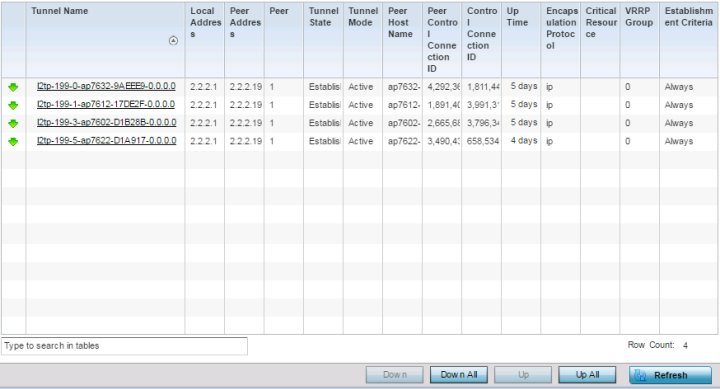Sort by Tunnel Name column header
Screen dimensions: 720x389
(x=106, y=40)
